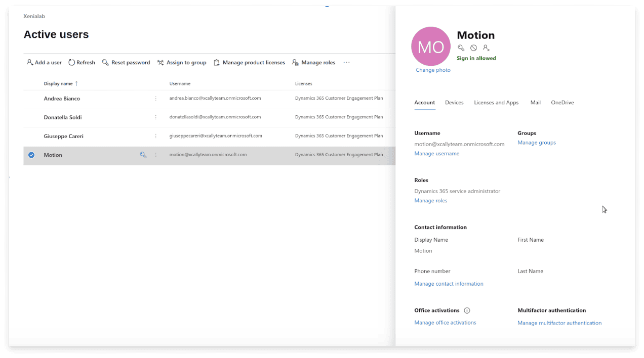The image size is (644, 358).
Task: Open the Manage multifactor authentication link
Action: (559, 323)
